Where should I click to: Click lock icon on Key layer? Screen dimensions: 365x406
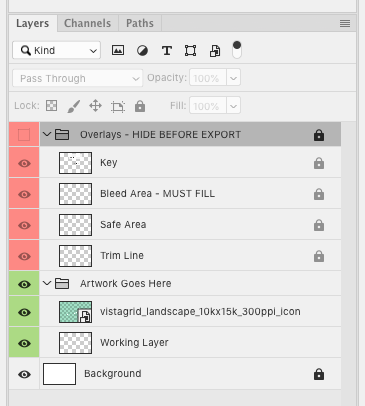(x=319, y=163)
